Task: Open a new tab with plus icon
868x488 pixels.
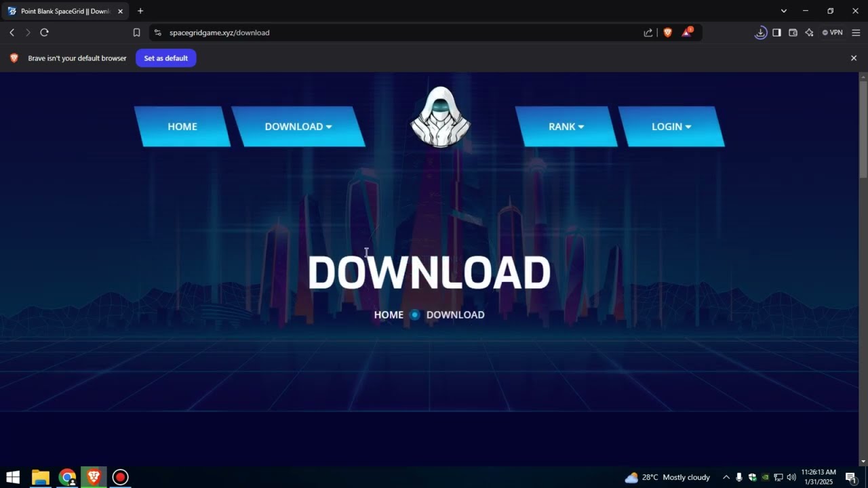Action: pos(140,11)
